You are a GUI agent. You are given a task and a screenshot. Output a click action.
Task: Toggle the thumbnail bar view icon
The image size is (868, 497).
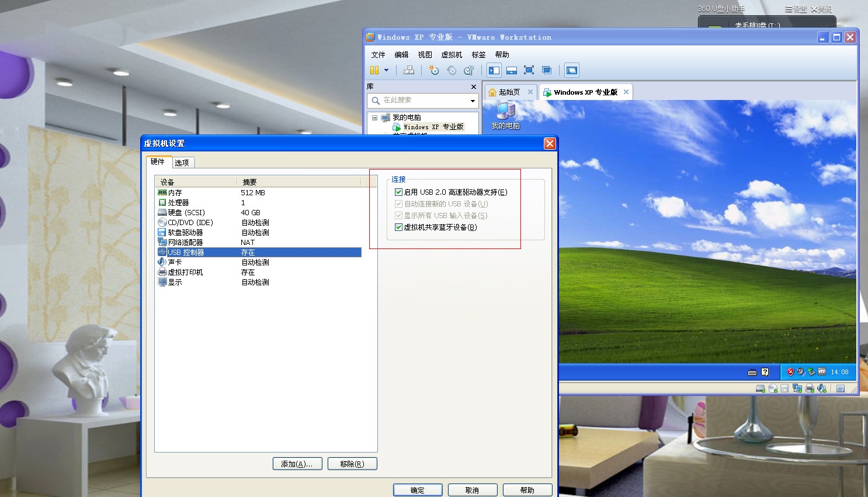512,70
